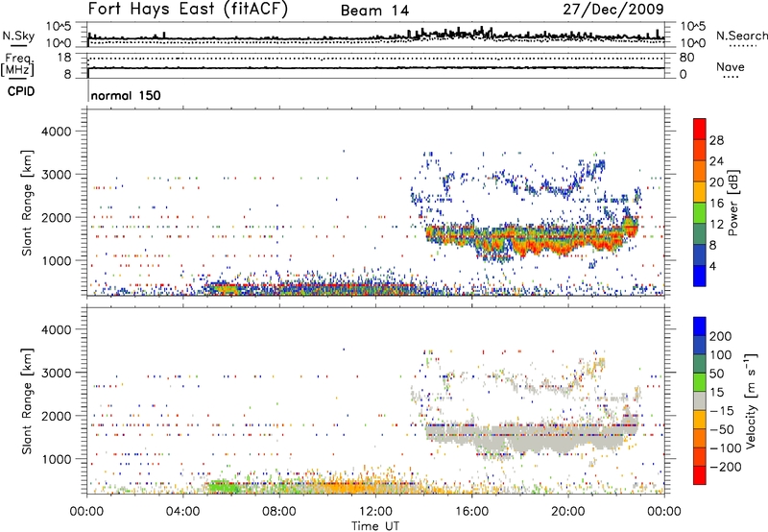Pick the light green 12–16 dB Power segment

pyautogui.click(x=700, y=213)
